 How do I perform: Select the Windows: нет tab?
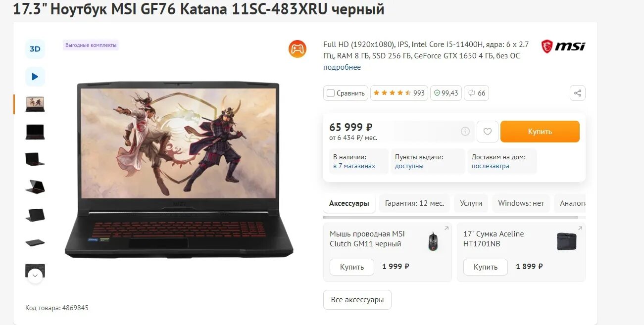[x=521, y=203]
